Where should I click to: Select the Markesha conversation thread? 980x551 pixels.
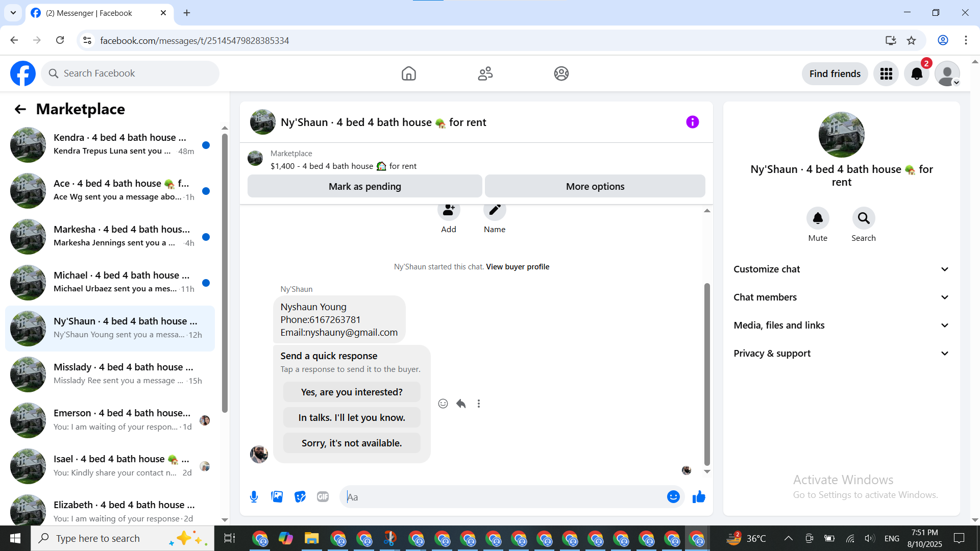(x=110, y=237)
